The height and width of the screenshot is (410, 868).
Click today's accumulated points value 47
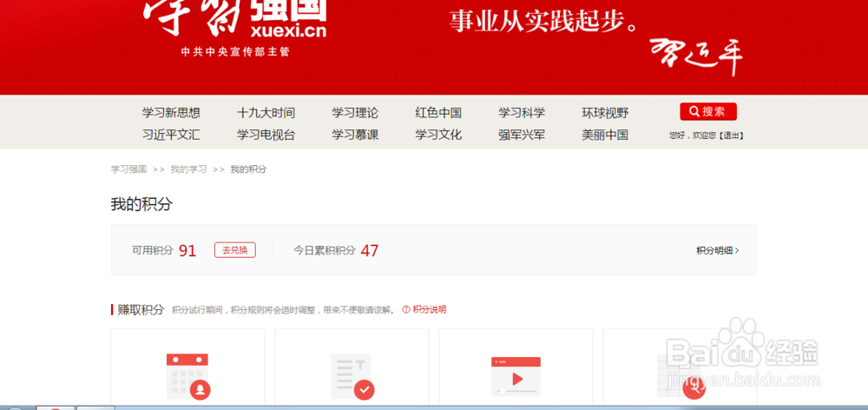[370, 250]
